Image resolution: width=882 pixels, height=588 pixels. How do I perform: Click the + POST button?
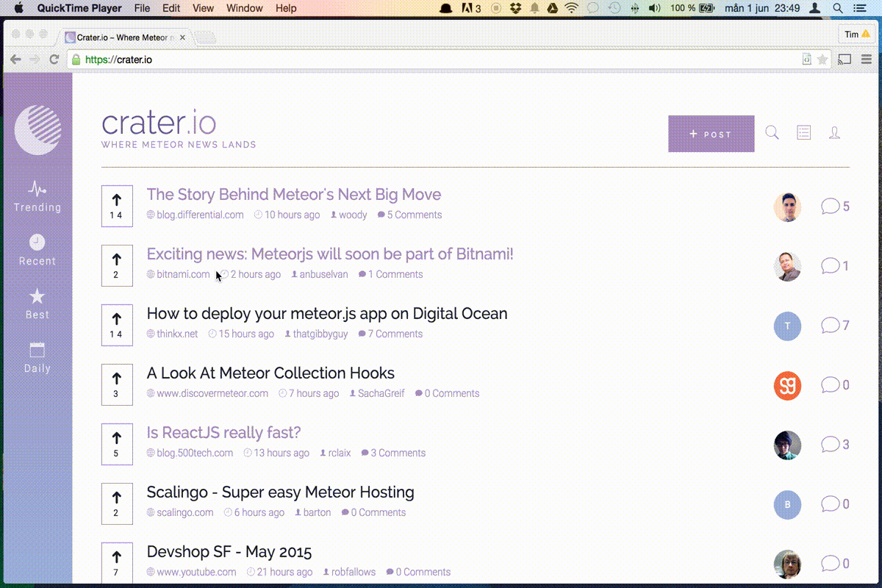(x=711, y=134)
